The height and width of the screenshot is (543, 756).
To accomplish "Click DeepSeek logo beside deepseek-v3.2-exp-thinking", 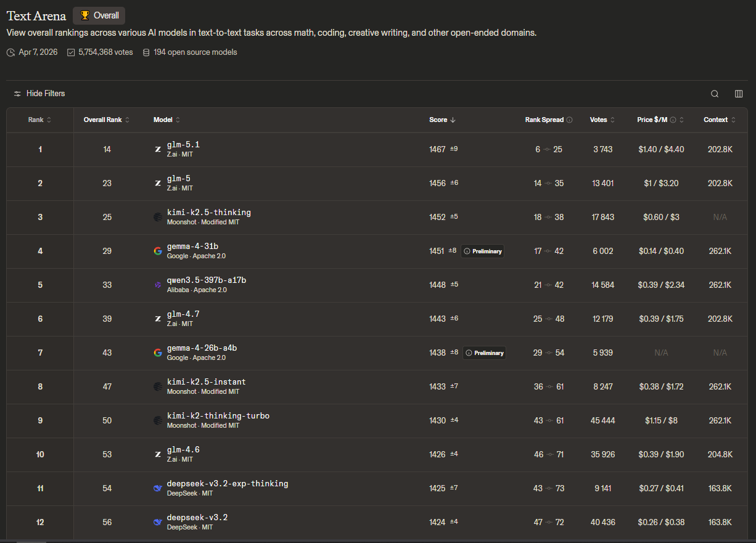I will 158,488.
